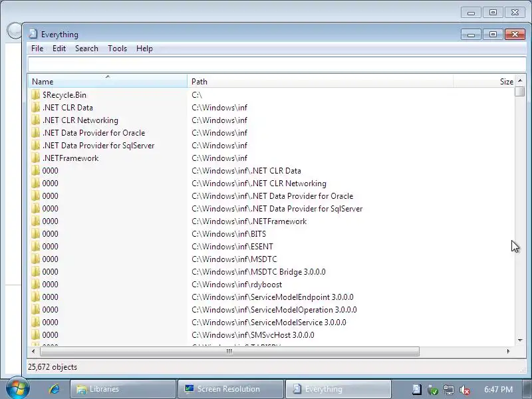Click horizontal scrollbar left arrow
This screenshot has height=399, width=532.
click(x=33, y=351)
